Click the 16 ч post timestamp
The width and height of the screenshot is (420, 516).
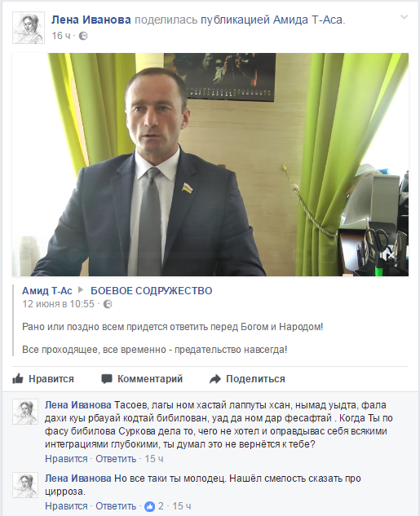[x=61, y=36]
